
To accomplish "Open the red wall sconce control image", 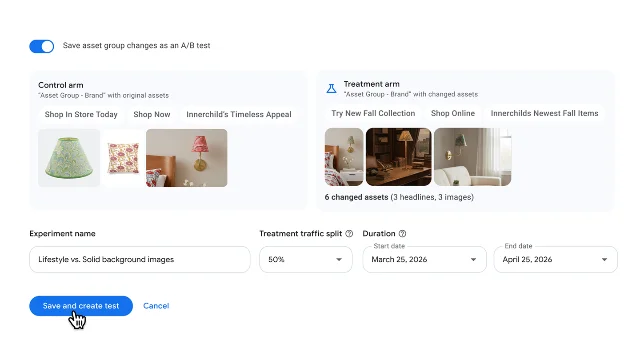I will tap(187, 158).
